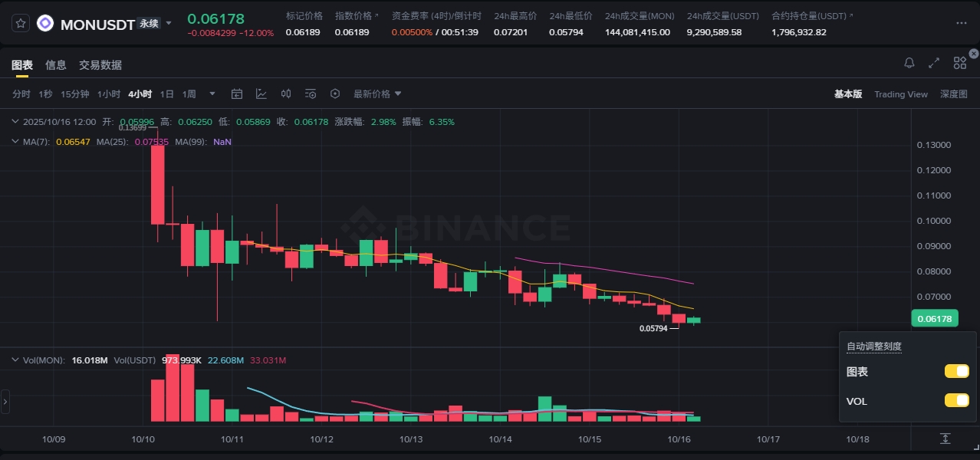Click the three-dot more options icon
This screenshot has width=980, height=460.
[x=962, y=24]
